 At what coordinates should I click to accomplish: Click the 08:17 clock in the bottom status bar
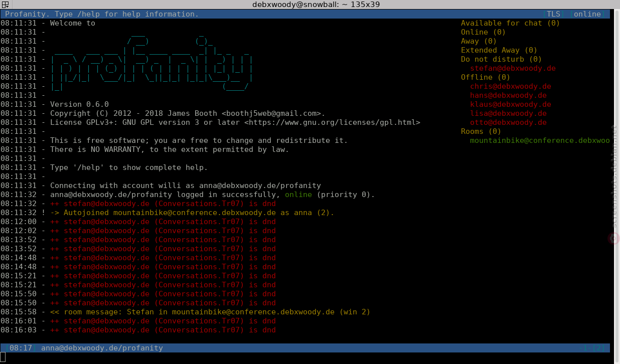(21, 348)
